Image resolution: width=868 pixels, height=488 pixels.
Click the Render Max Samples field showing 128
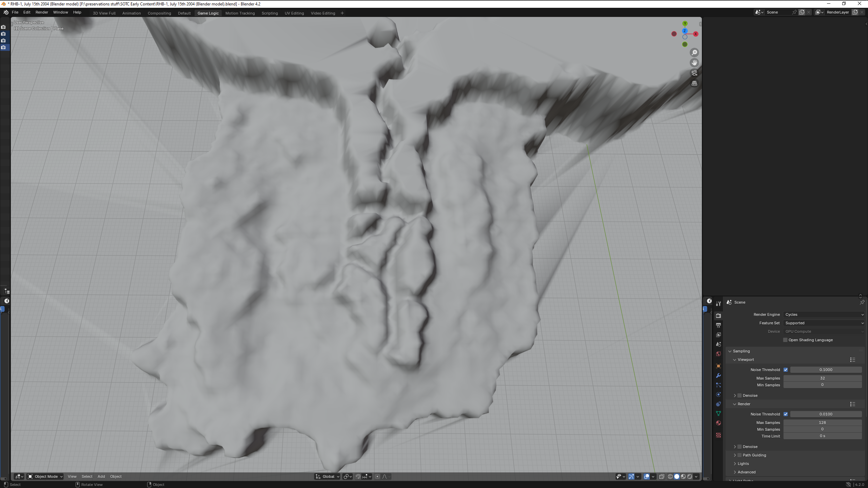pos(822,423)
